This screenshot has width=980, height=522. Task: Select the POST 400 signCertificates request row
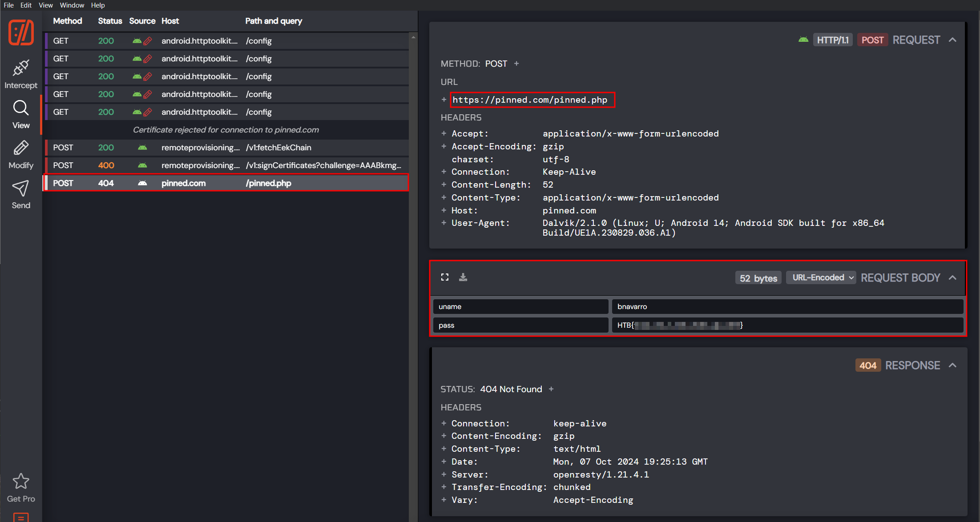[x=226, y=165]
